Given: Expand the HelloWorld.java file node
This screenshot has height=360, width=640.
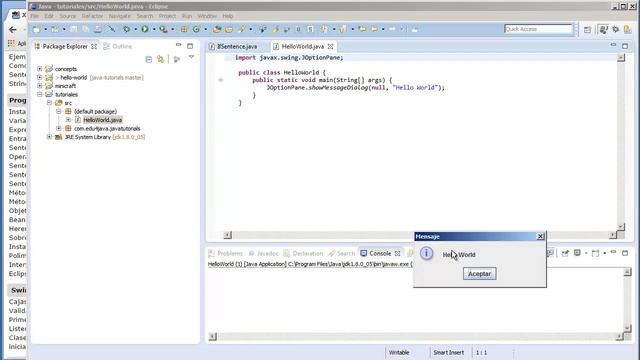Looking at the screenshot, I should click(x=68, y=120).
